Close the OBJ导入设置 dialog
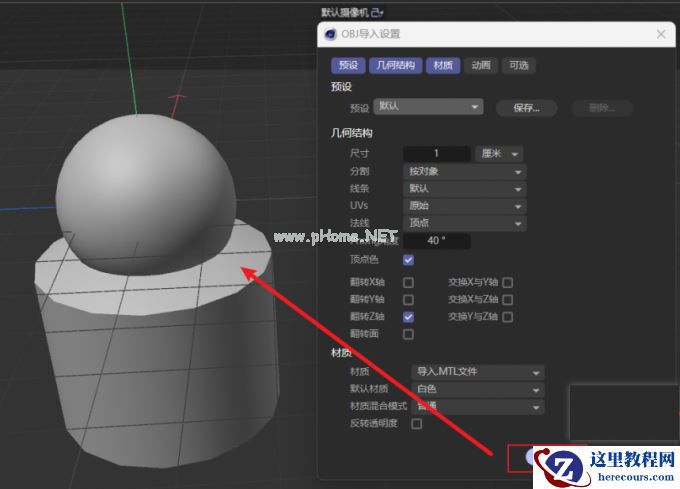 click(661, 34)
